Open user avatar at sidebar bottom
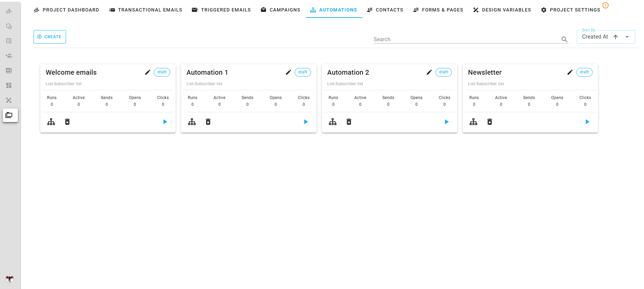644x289 pixels. pyautogui.click(x=9, y=279)
